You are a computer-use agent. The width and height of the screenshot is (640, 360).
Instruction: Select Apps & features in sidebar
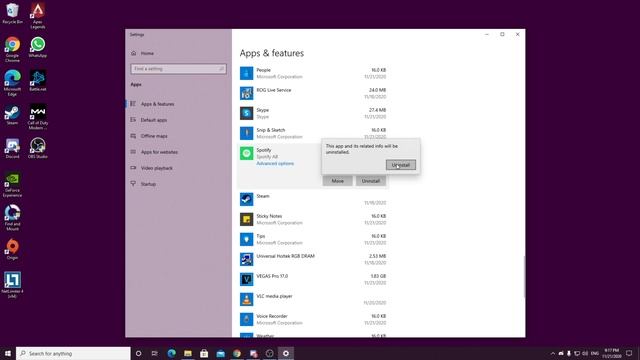[157, 104]
